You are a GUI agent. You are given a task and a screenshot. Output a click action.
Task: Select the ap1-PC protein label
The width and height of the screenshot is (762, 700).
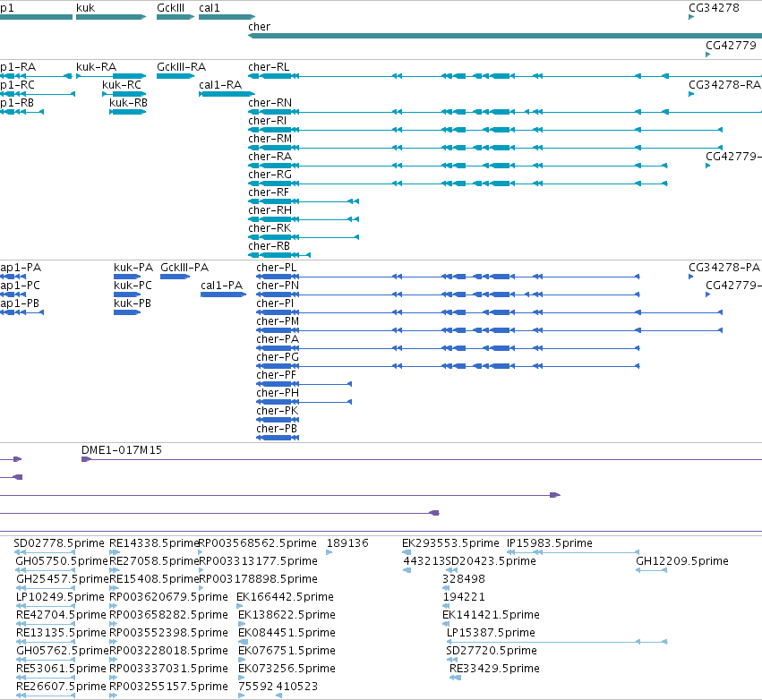[x=20, y=286]
